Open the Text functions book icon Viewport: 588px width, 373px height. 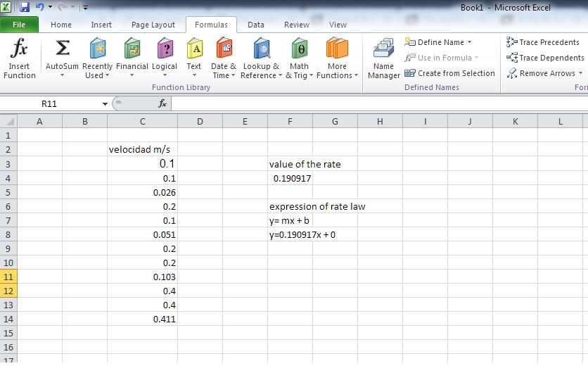[194, 48]
